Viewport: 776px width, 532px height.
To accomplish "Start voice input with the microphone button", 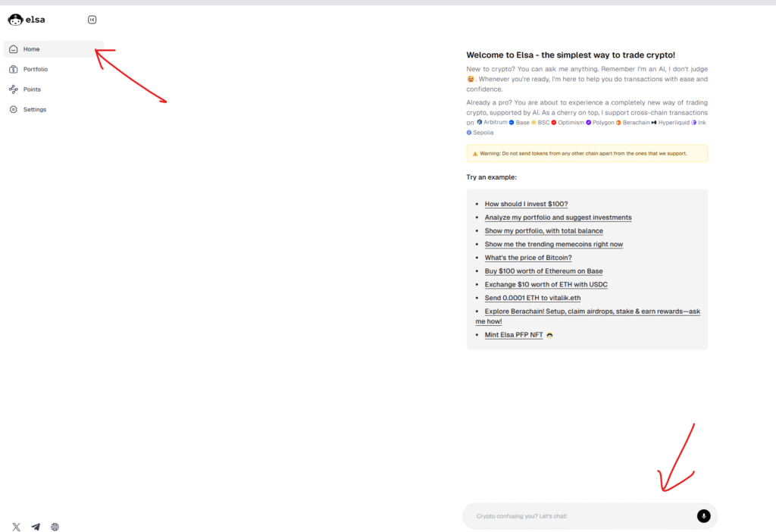I will [703, 515].
